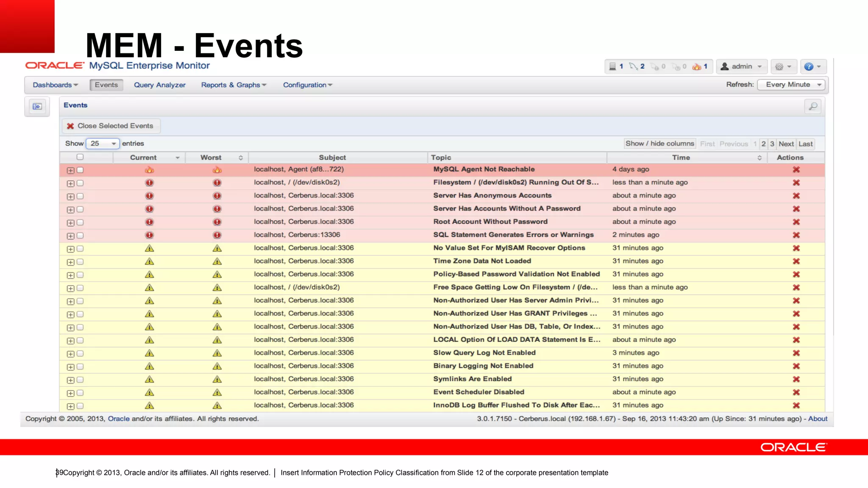The image size is (868, 488).
Task: Open the Query Analyzer tab
Action: tap(160, 85)
